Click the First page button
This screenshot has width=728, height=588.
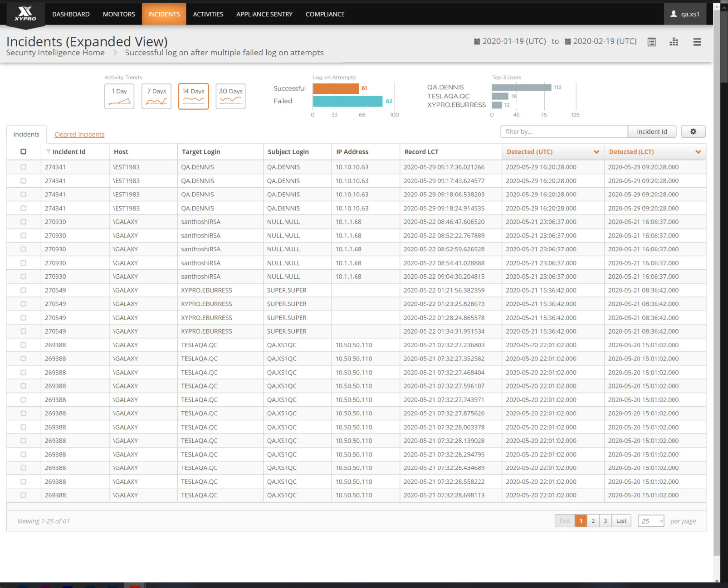[565, 521]
